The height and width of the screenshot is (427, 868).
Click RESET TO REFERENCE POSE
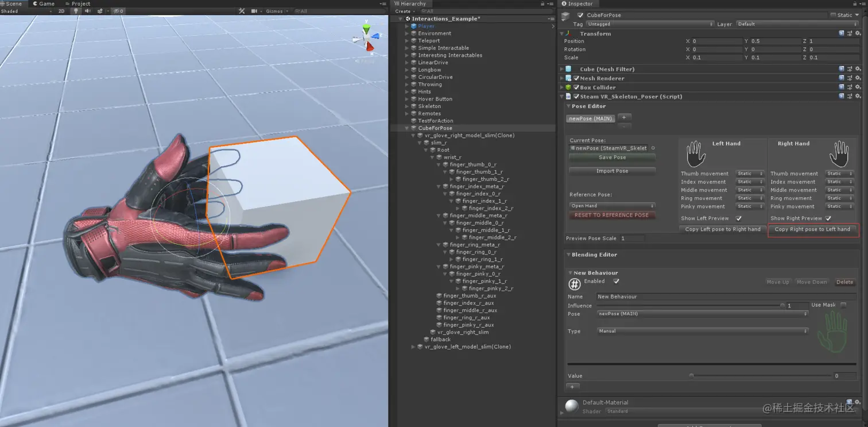[612, 215]
